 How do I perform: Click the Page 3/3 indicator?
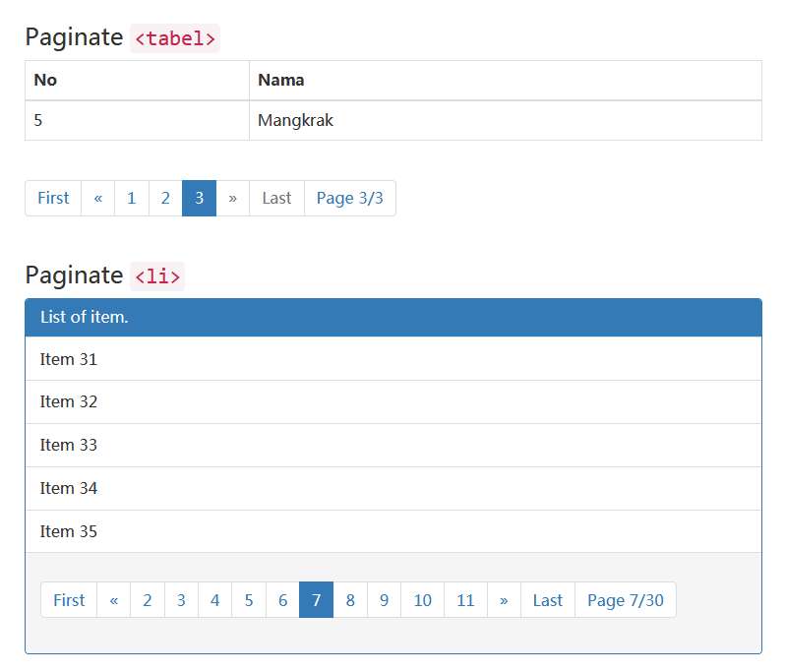[x=349, y=198]
